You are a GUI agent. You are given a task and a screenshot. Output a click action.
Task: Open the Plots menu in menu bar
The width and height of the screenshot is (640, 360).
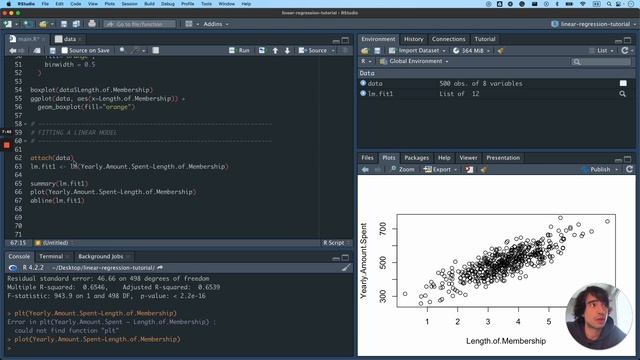pyautogui.click(x=110, y=4)
